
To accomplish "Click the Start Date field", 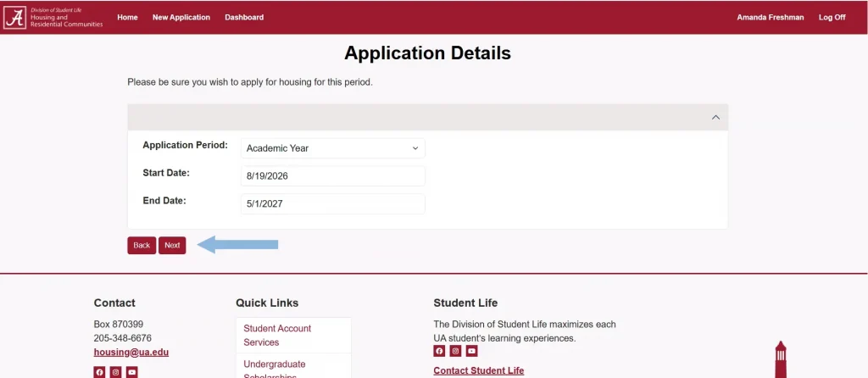I will click(x=332, y=176).
